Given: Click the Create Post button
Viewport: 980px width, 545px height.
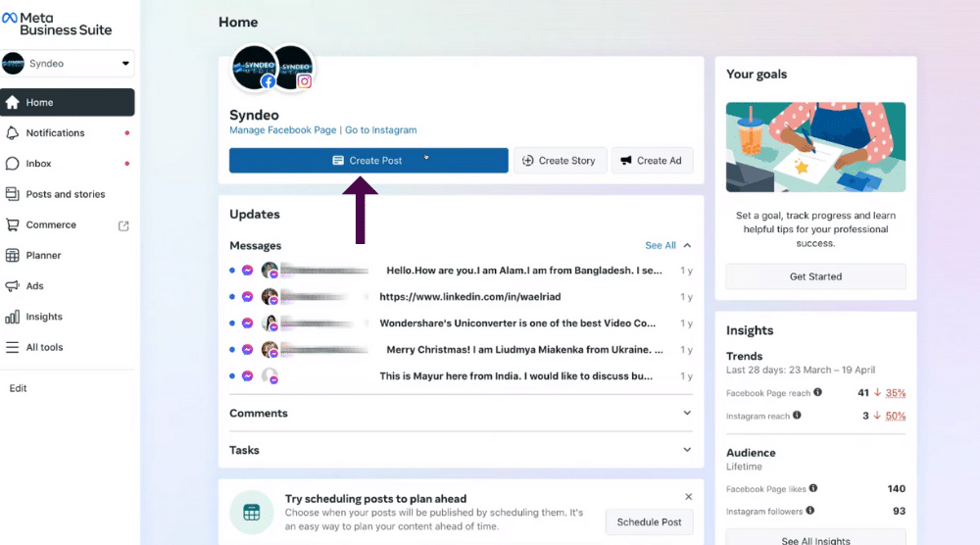Looking at the screenshot, I should click(x=368, y=161).
